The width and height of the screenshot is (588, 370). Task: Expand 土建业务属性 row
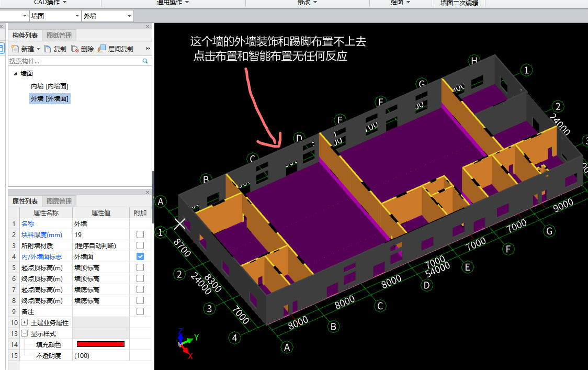pyautogui.click(x=25, y=322)
